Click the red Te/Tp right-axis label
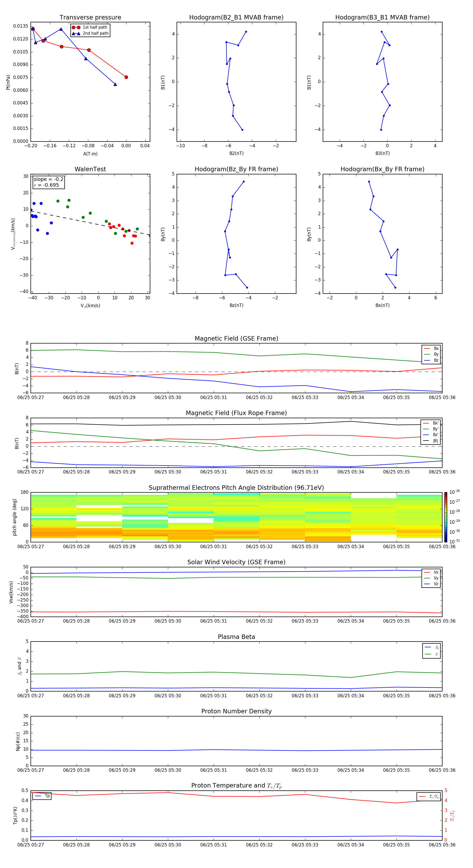This screenshot has width=473, height=868. (452, 815)
